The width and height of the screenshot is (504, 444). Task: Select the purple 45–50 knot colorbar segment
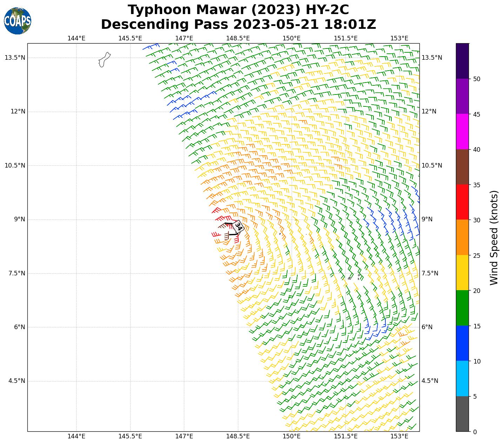click(462, 96)
